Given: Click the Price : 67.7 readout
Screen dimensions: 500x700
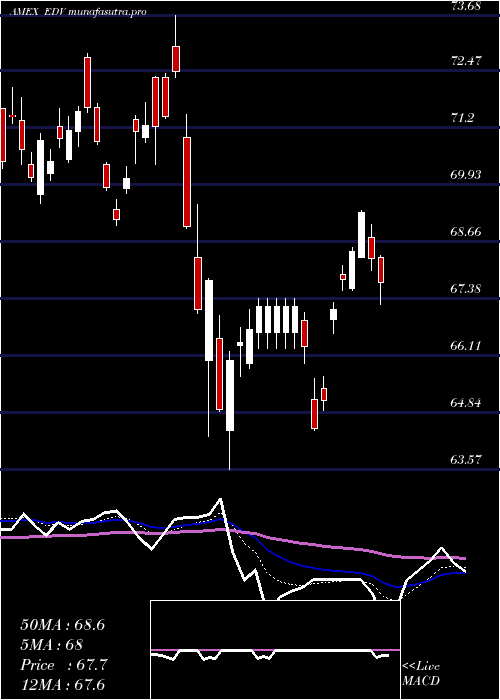Looking at the screenshot, I should click(x=64, y=665).
